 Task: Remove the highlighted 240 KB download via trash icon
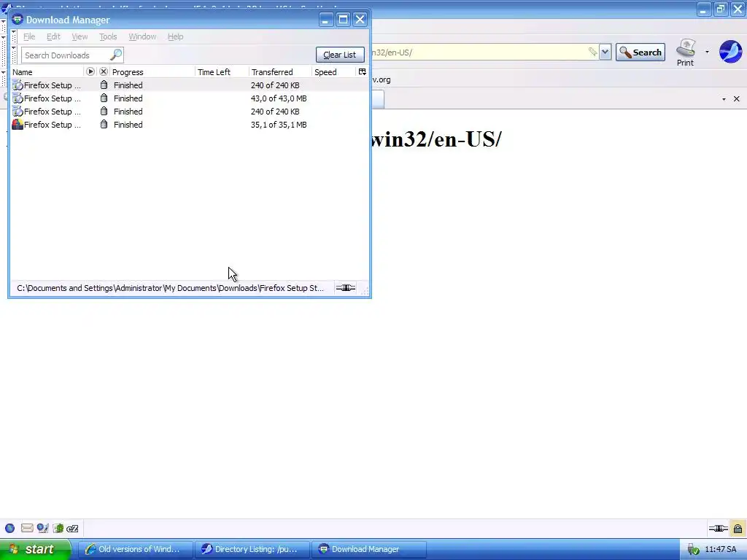(104, 85)
